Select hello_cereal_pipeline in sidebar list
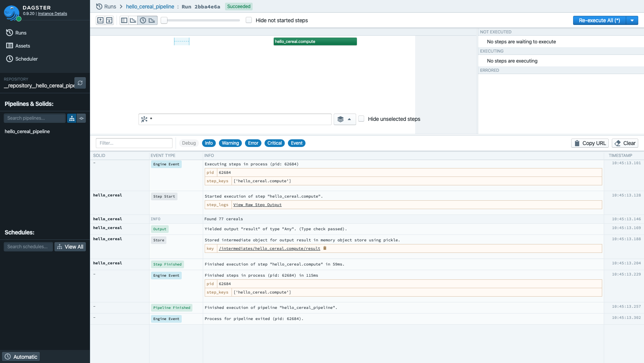Viewport: 644px width, 363px height. tap(27, 131)
